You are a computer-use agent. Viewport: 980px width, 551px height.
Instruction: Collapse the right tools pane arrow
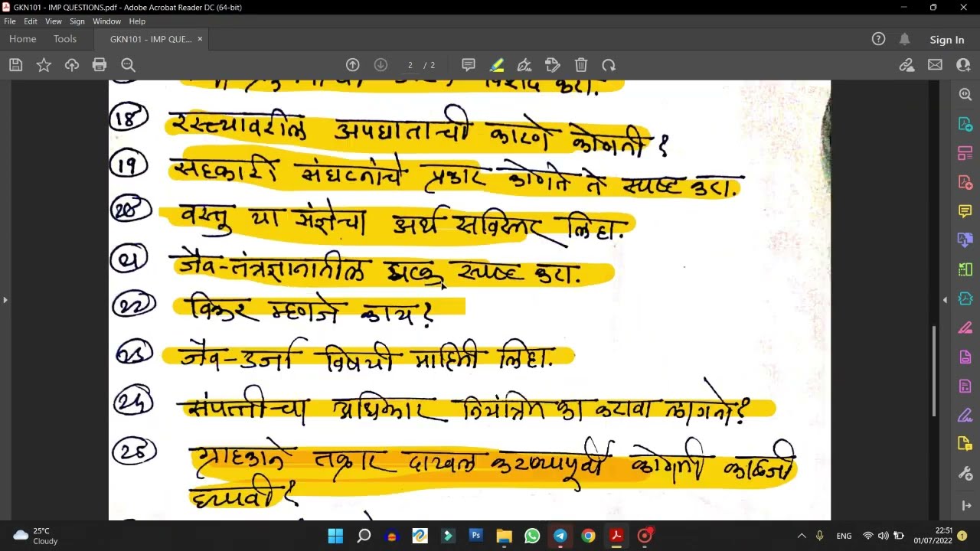pos(945,300)
